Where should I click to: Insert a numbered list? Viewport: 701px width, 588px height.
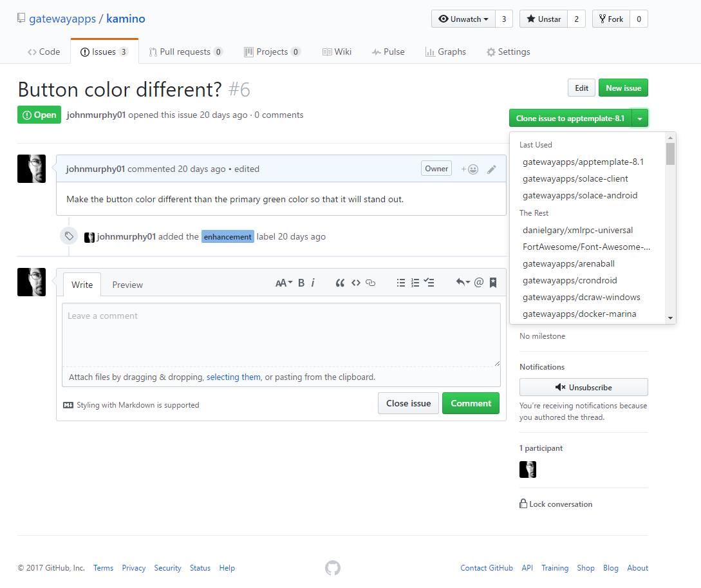(x=415, y=283)
